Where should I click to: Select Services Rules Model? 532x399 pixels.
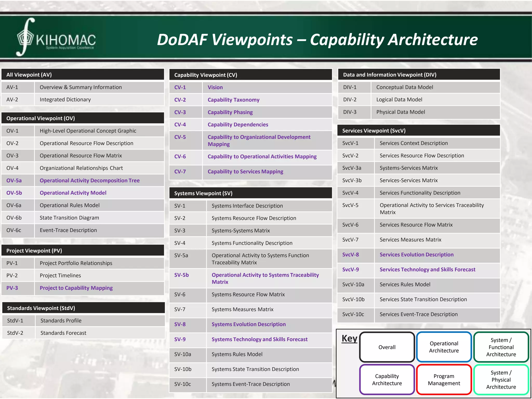pos(405,284)
